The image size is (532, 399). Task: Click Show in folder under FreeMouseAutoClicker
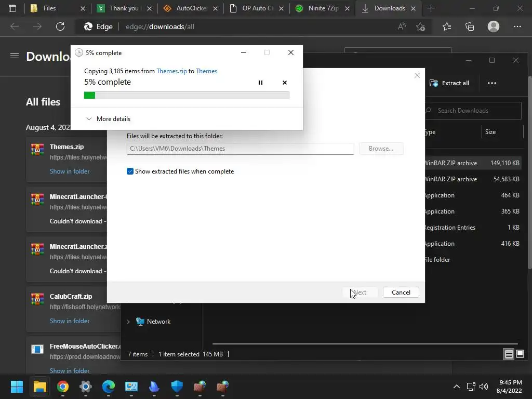[70, 371]
